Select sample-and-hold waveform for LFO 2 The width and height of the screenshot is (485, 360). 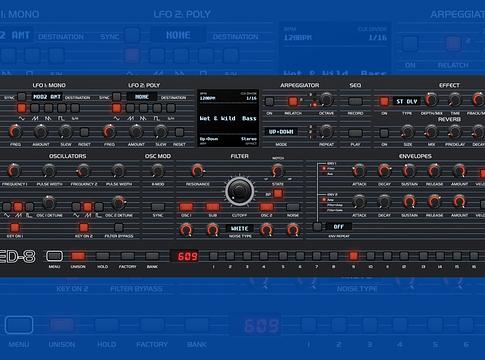pyautogui.click(x=171, y=108)
